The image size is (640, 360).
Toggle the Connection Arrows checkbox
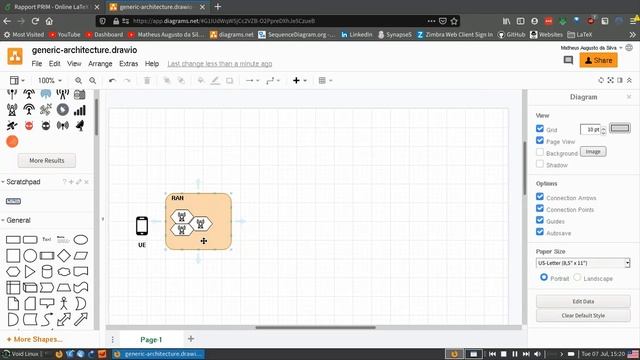click(540, 197)
